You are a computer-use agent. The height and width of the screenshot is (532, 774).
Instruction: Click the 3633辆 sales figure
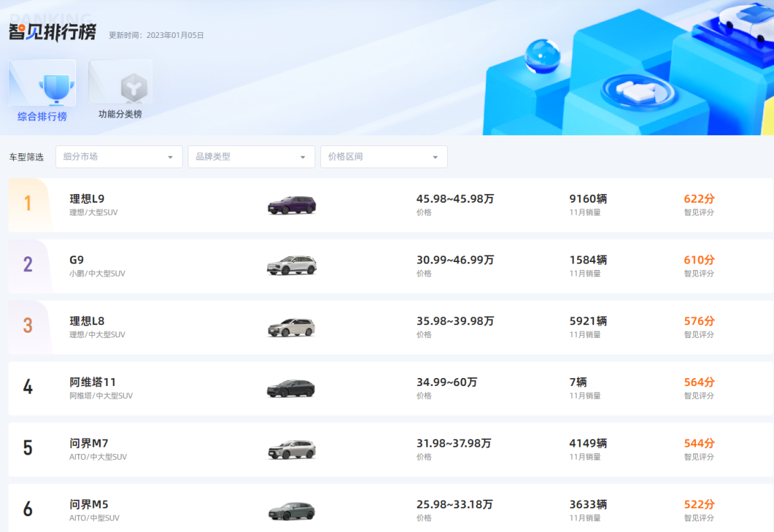coord(588,504)
